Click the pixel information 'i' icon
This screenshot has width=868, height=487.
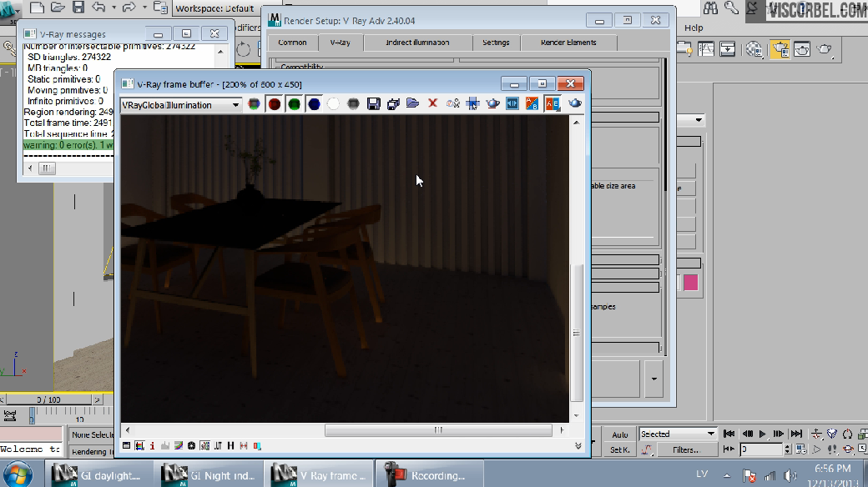pos(152,445)
